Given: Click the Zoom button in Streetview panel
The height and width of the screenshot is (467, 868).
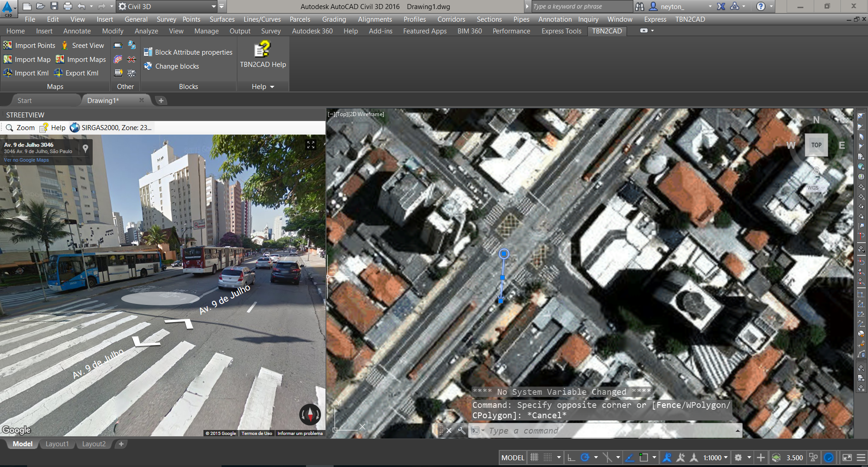Looking at the screenshot, I should point(20,128).
